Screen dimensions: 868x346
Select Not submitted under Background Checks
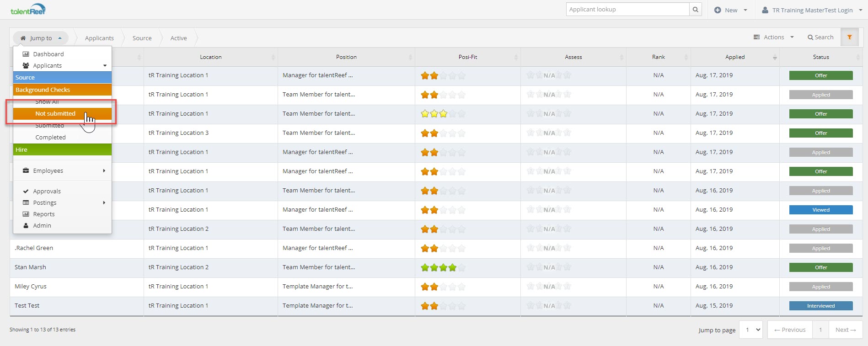55,114
